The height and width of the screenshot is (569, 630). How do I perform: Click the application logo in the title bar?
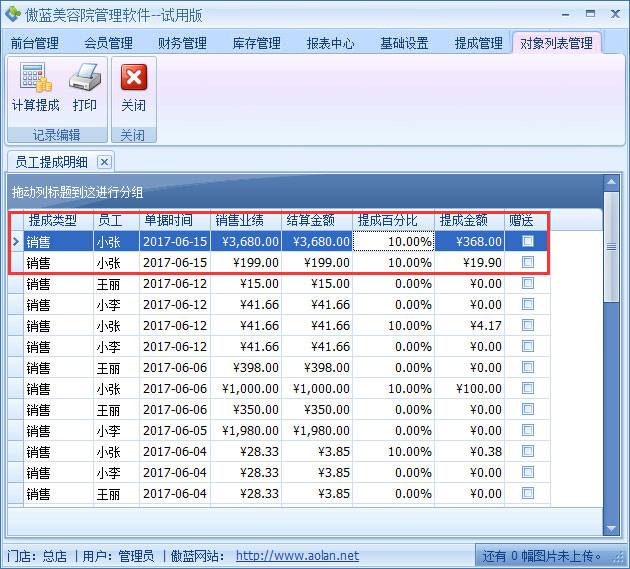[x=13, y=14]
